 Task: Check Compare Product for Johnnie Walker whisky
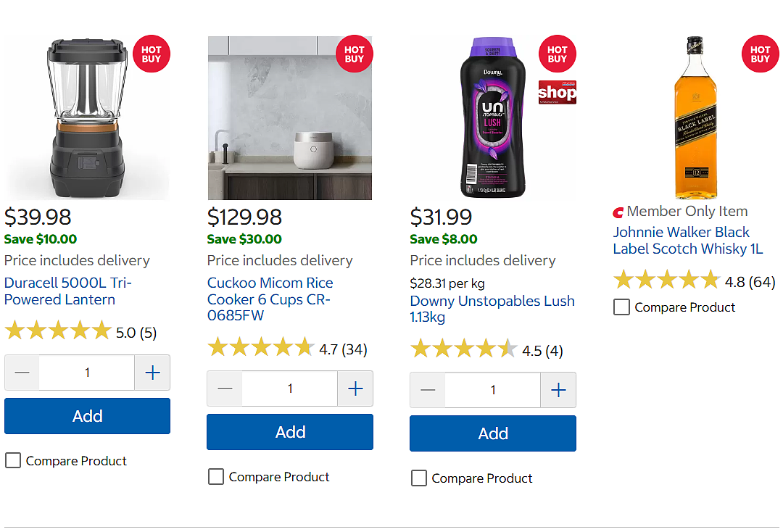[x=621, y=307]
